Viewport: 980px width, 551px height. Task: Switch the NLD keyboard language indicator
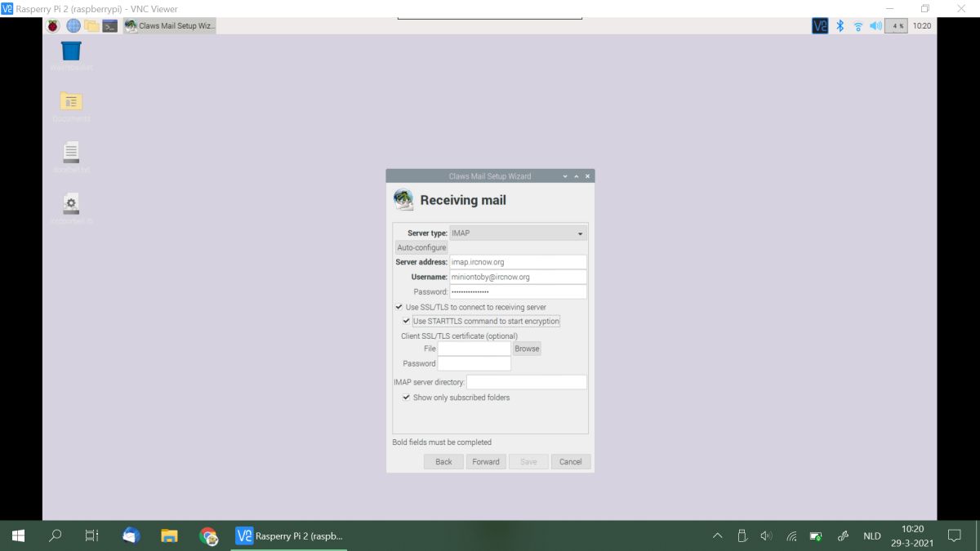pyautogui.click(x=872, y=536)
